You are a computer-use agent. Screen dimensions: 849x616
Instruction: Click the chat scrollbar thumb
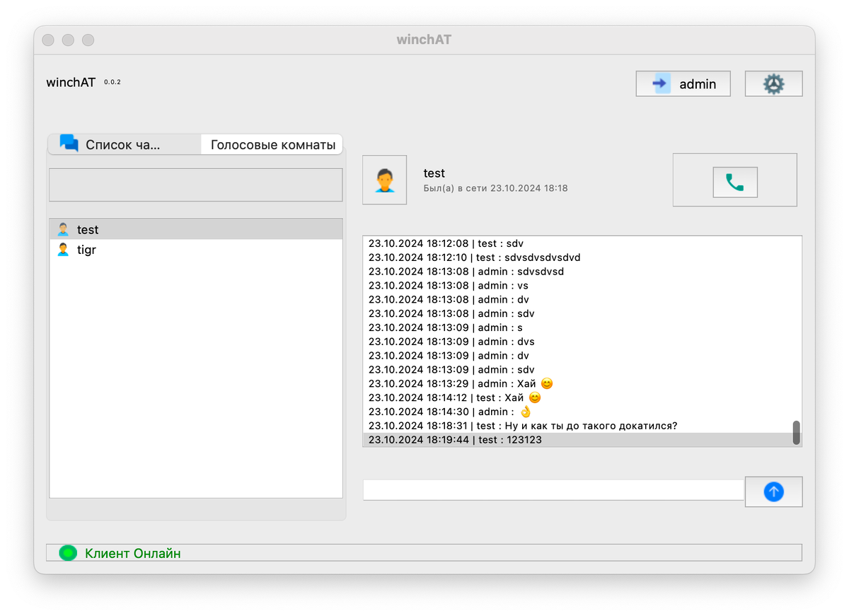tap(796, 431)
